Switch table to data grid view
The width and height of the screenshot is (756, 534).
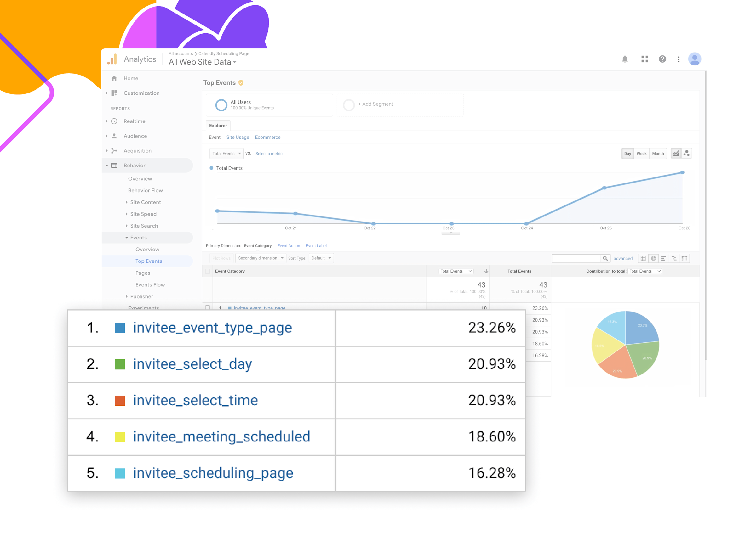tap(643, 258)
